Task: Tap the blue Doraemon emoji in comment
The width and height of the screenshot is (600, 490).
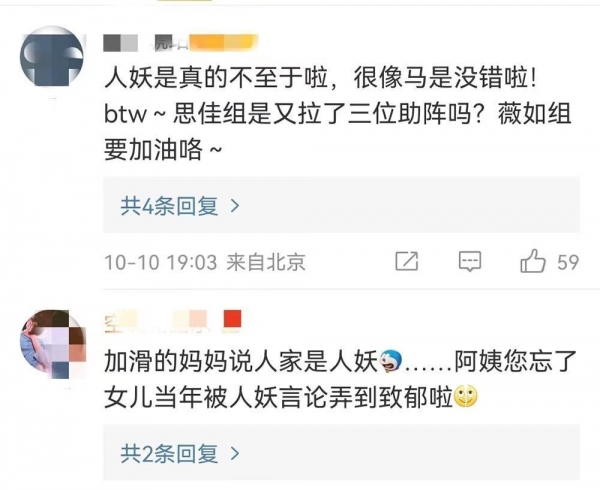Action: coord(391,361)
